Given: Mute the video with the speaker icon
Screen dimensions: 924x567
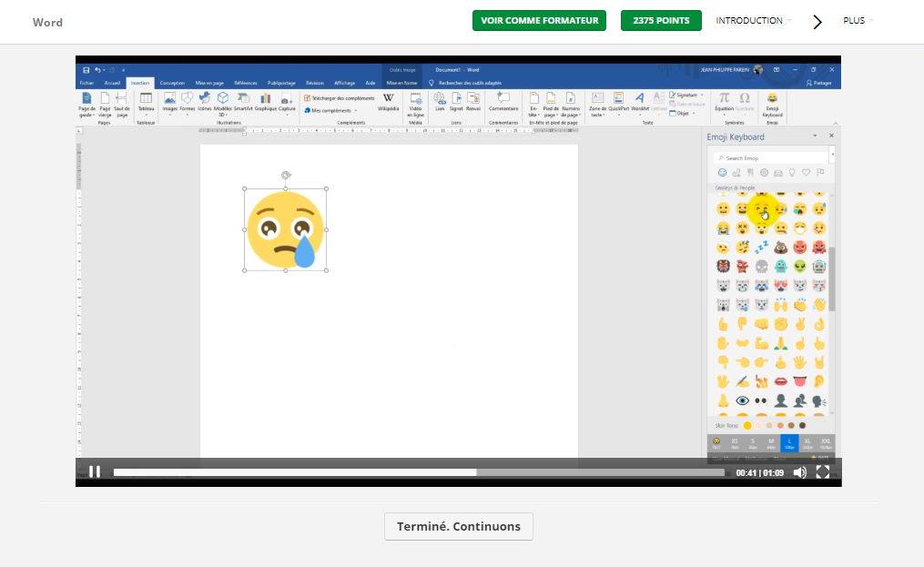Looking at the screenshot, I should point(799,472).
